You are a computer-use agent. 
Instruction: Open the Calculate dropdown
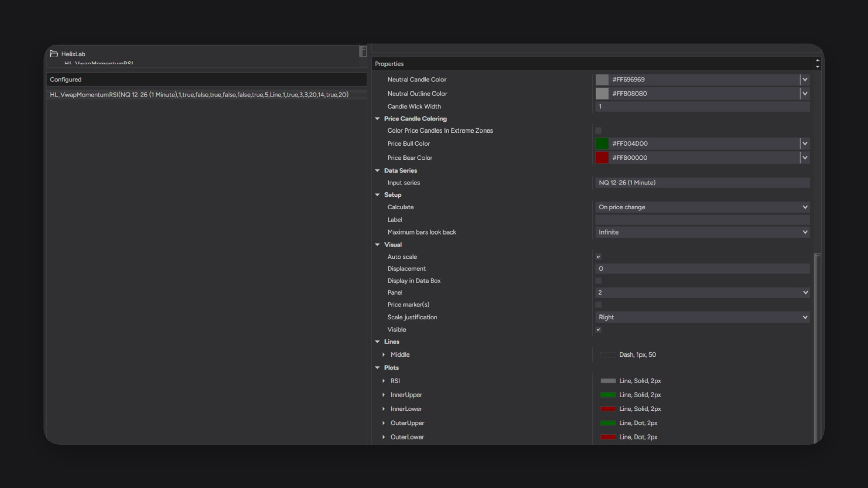703,207
